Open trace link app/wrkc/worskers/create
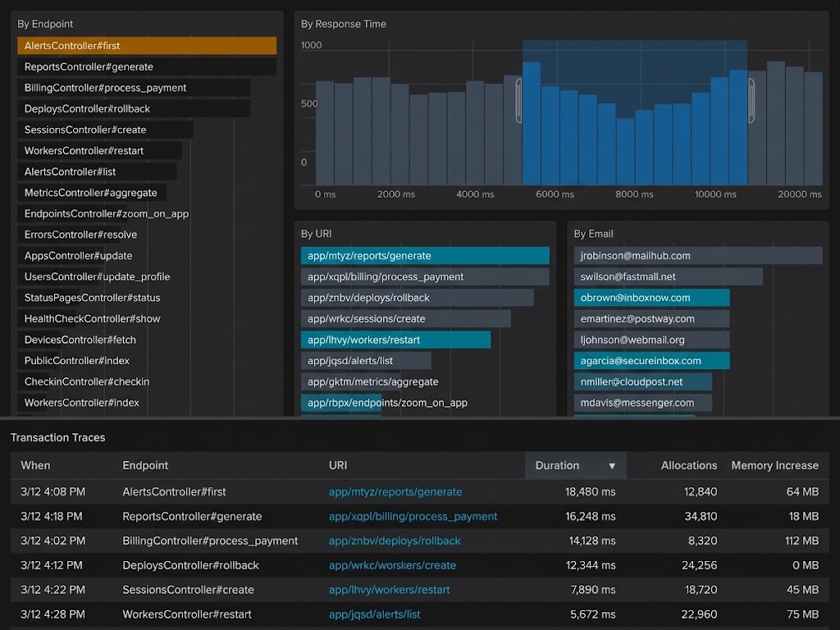 (393, 565)
